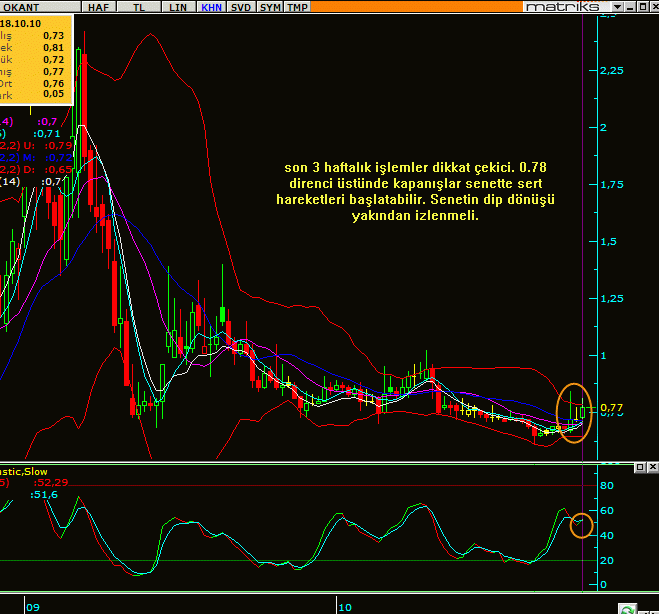Close the Stochastic Slow indicator panel
The width and height of the screenshot is (659, 614).
[651, 468]
